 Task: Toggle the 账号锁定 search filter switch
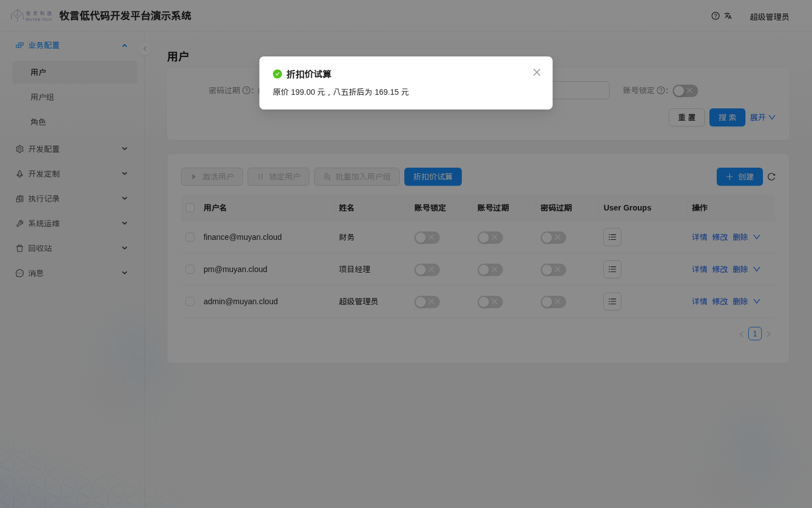(685, 91)
